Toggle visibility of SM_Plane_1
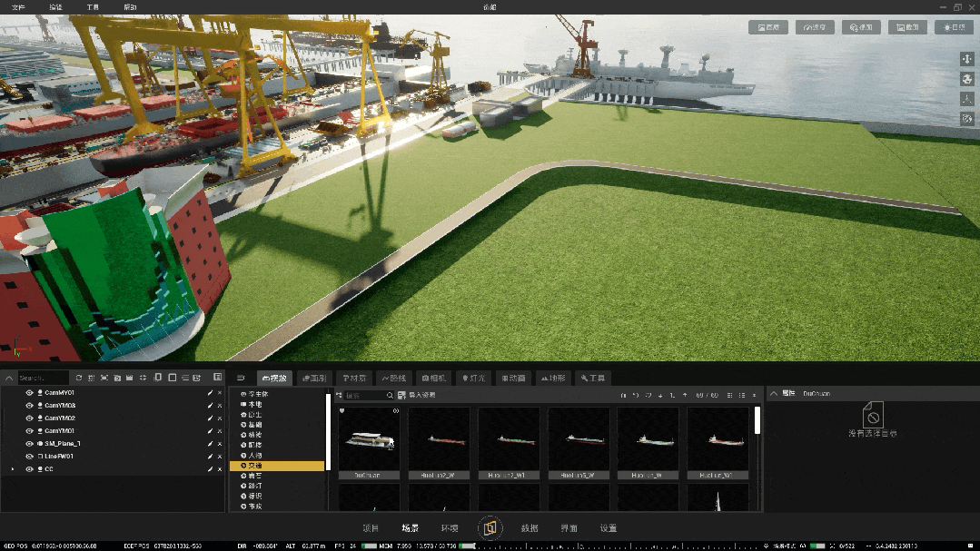The width and height of the screenshot is (980, 551). (x=29, y=444)
